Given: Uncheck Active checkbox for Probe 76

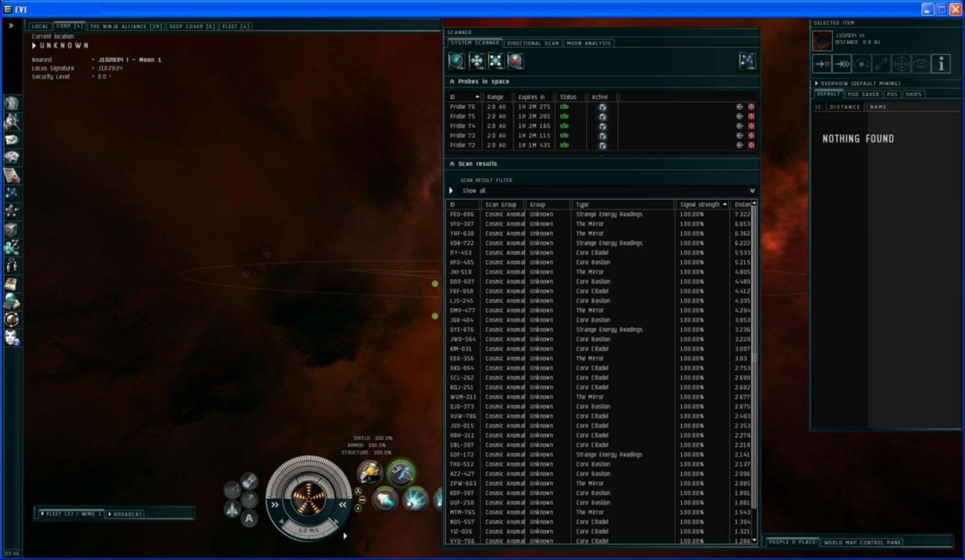Looking at the screenshot, I should click(602, 107).
